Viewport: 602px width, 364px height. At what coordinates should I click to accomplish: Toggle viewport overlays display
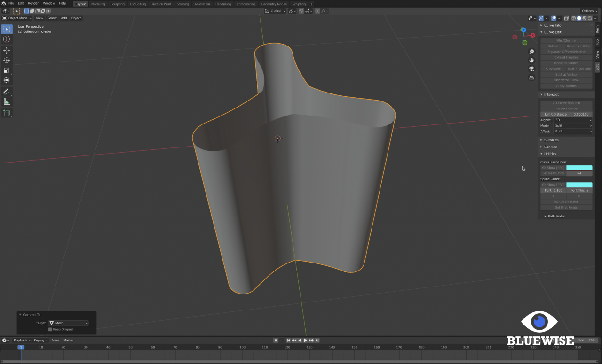coord(554,18)
